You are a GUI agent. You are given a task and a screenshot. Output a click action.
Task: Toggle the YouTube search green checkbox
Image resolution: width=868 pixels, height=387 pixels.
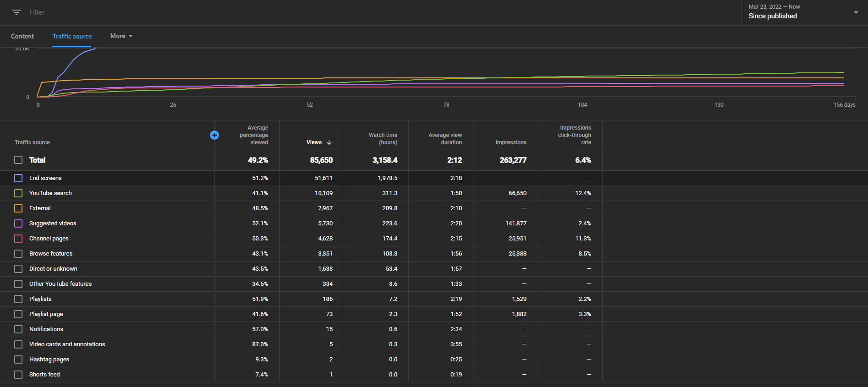click(18, 193)
